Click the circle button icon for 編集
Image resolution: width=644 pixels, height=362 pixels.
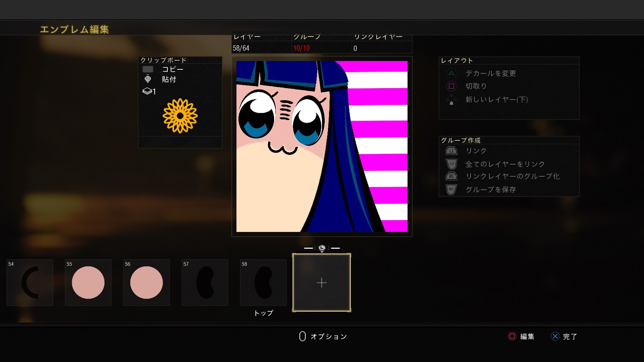coord(512,336)
